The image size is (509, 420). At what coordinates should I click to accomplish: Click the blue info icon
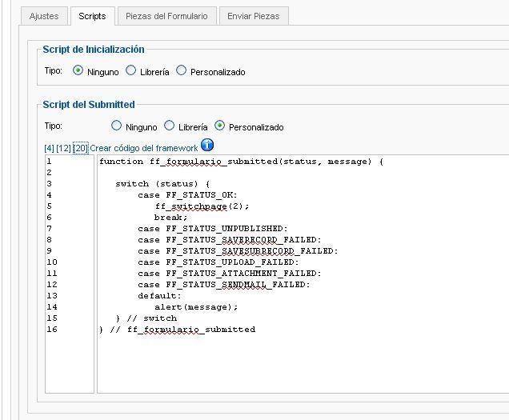pyautogui.click(x=207, y=145)
